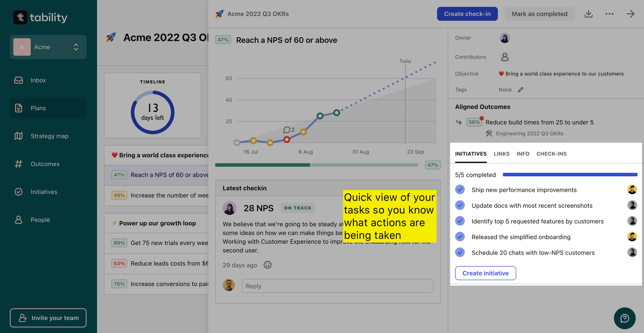
Task: Click assignee avatar for Released the simplified onboarding
Action: pyautogui.click(x=632, y=237)
